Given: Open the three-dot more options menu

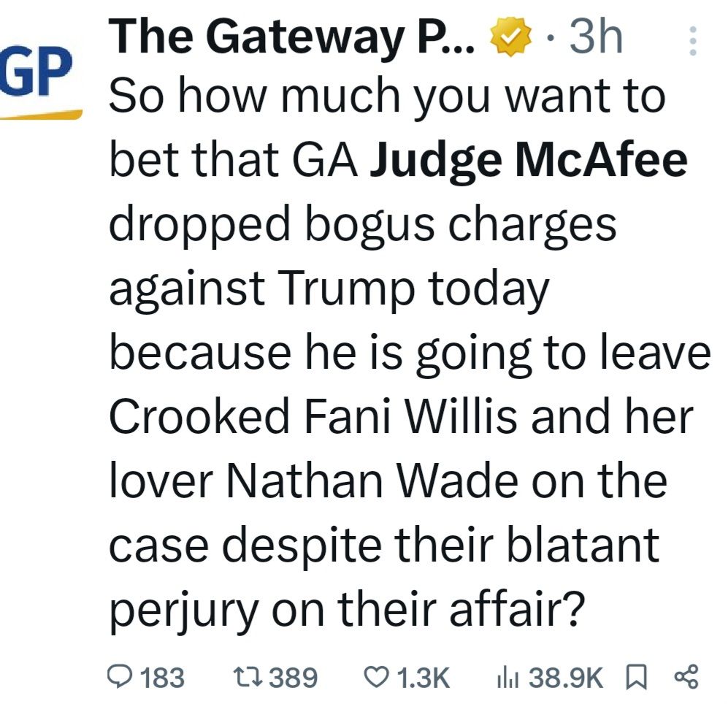Looking at the screenshot, I should tap(694, 42).
